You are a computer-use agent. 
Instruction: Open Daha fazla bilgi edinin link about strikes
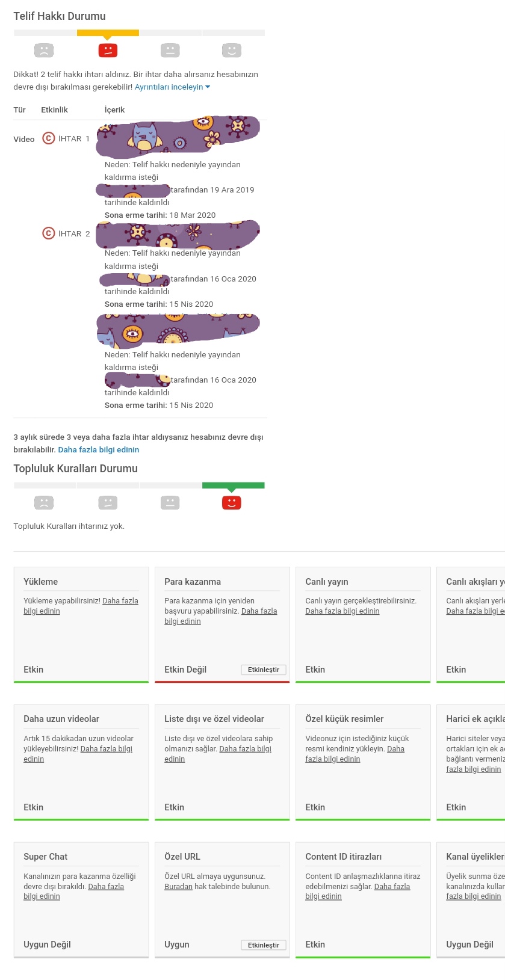99,449
